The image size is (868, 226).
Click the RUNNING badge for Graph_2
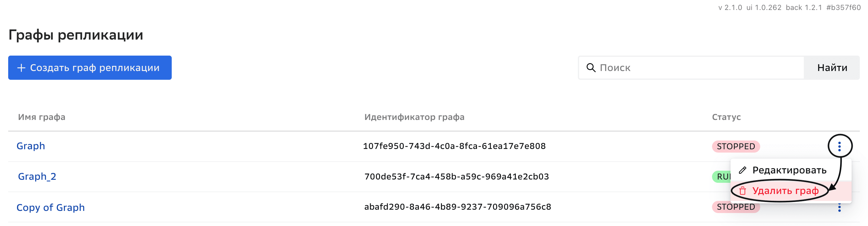[721, 176]
